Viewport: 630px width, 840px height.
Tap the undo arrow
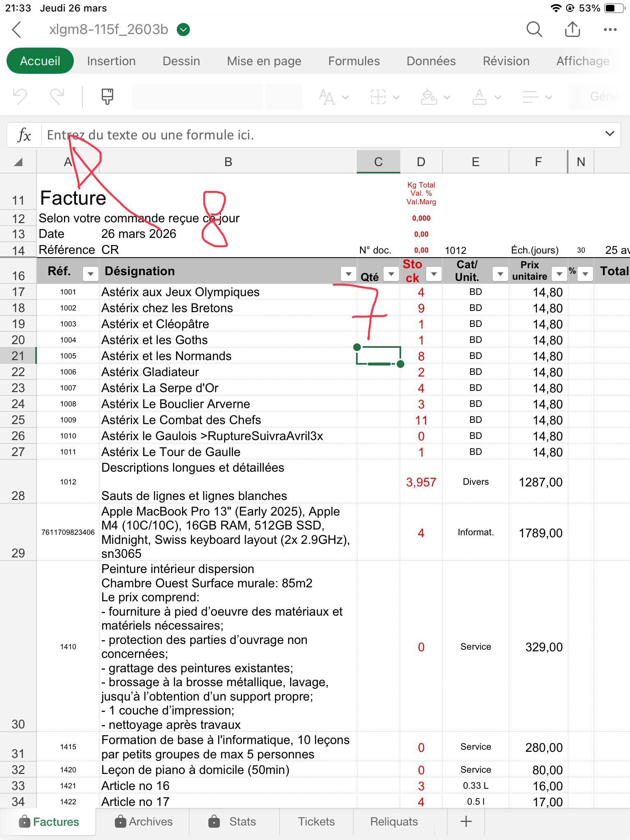[20, 97]
